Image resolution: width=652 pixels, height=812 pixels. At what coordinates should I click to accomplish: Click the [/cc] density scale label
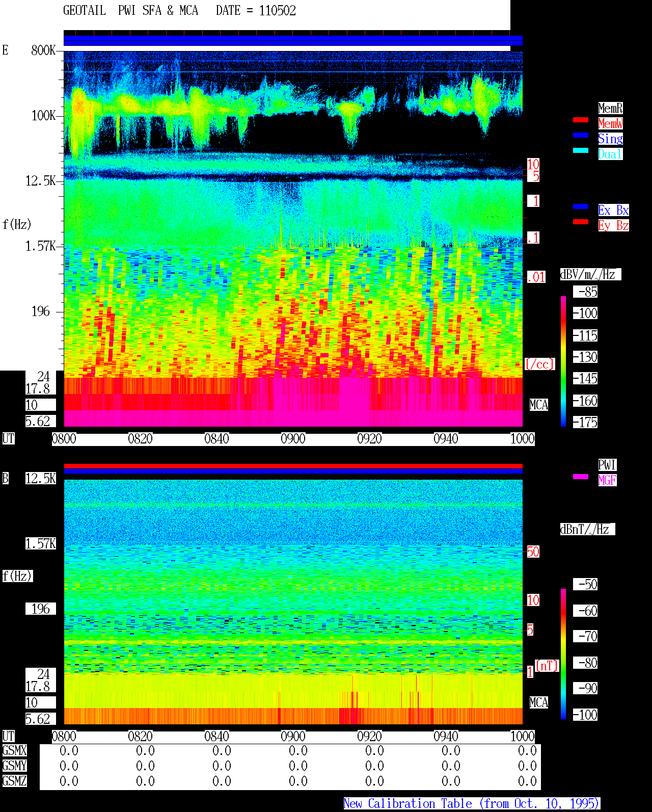coord(539,364)
